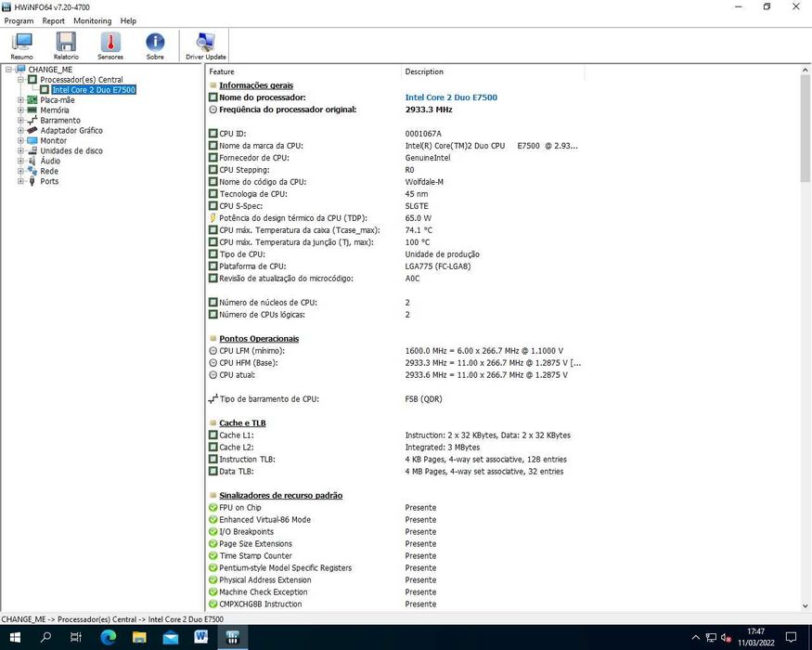Click the Pontos Operacionais section heading
The width and height of the screenshot is (812, 650).
coord(259,339)
